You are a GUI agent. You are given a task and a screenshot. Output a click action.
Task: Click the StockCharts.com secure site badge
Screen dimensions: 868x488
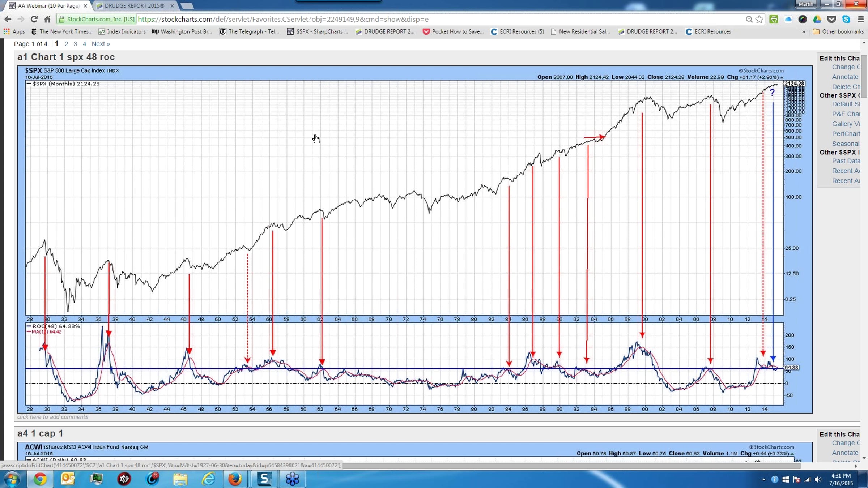[x=97, y=19]
